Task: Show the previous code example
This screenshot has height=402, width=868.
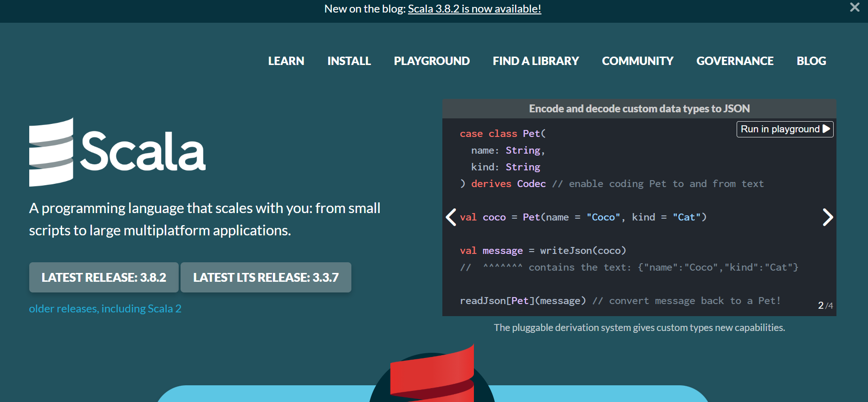Action: (x=451, y=217)
